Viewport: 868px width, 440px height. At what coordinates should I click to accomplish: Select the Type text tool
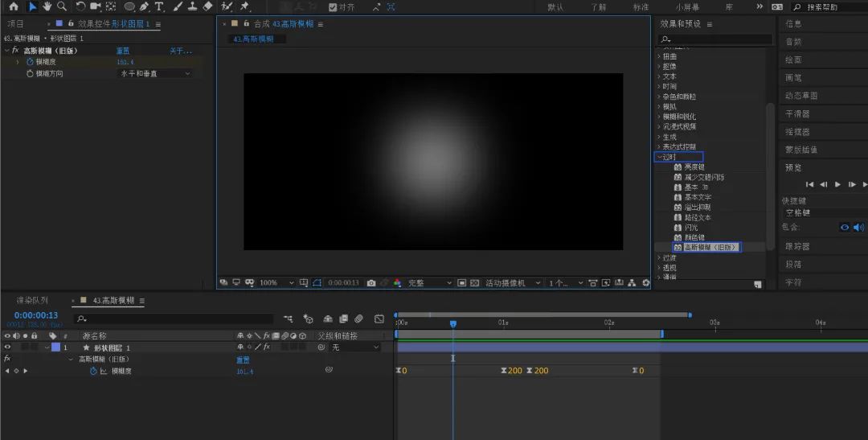coord(159,6)
